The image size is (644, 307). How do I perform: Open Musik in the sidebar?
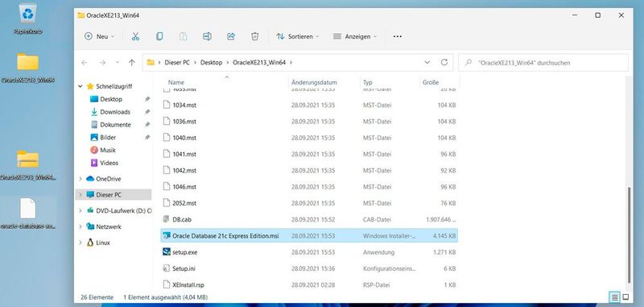point(108,150)
